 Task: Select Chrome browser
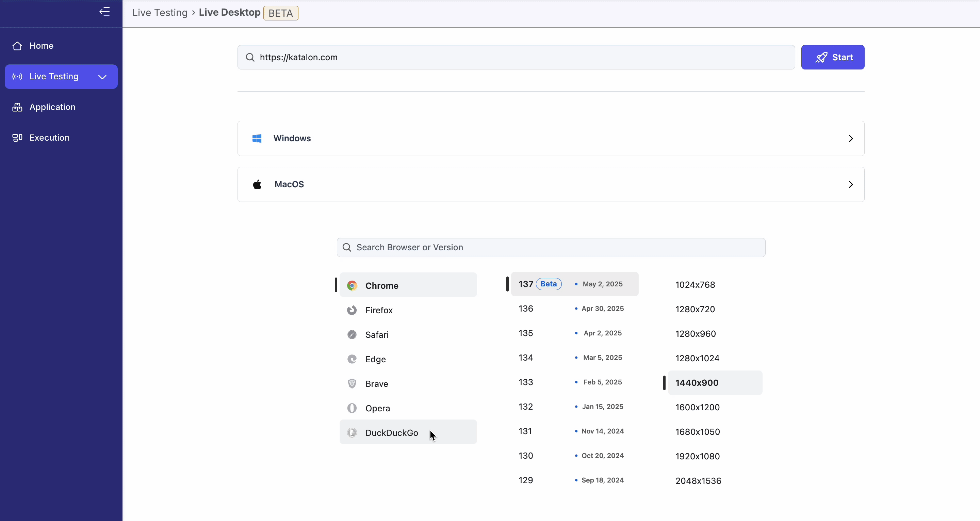[408, 285]
